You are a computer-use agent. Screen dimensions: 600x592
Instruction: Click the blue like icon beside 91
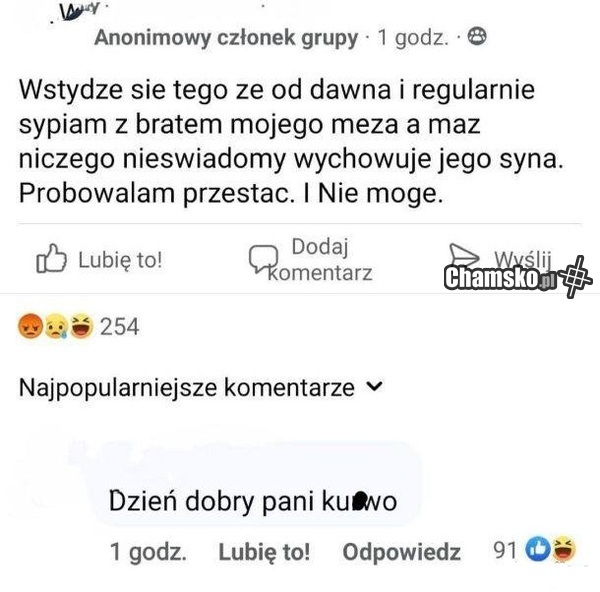point(538,550)
